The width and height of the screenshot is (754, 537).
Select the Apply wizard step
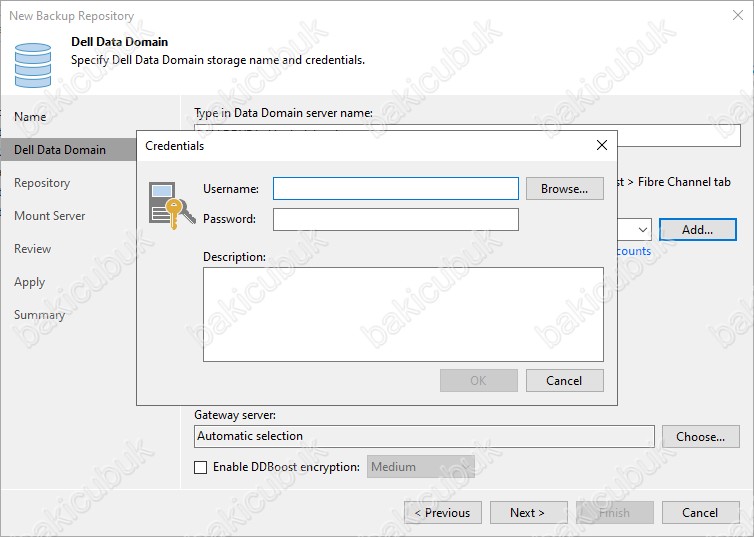(x=29, y=282)
